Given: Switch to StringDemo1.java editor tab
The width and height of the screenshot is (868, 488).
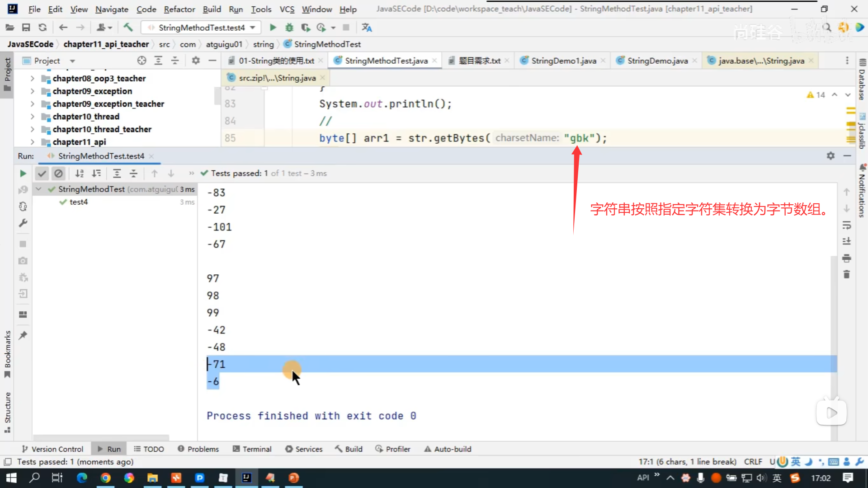Looking at the screenshot, I should 563,61.
